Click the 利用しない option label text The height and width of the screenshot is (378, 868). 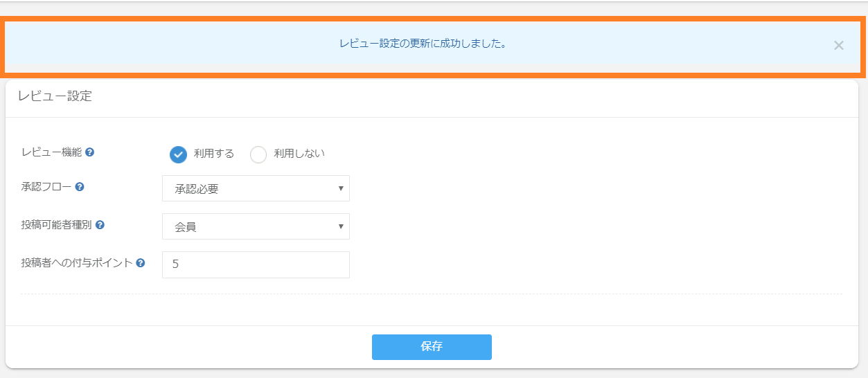click(x=299, y=154)
